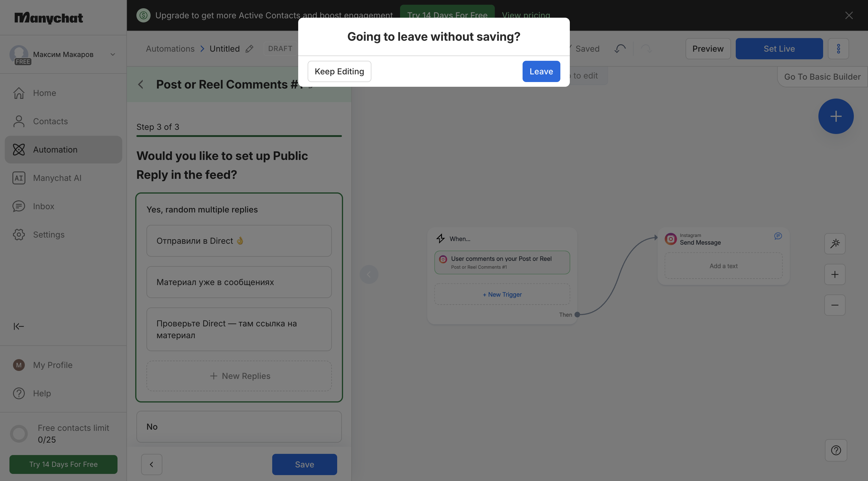Click the blue plus add-step button
The width and height of the screenshot is (868, 481).
pos(836,117)
